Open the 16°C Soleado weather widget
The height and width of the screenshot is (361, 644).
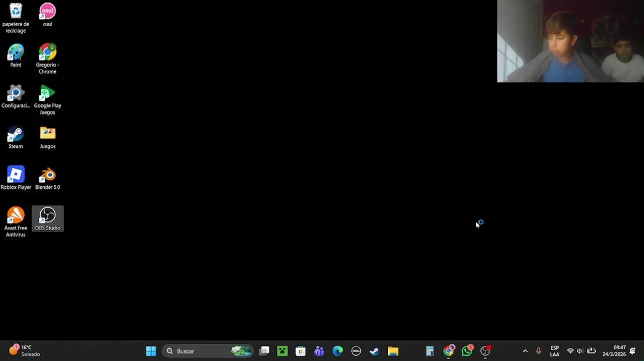click(24, 350)
